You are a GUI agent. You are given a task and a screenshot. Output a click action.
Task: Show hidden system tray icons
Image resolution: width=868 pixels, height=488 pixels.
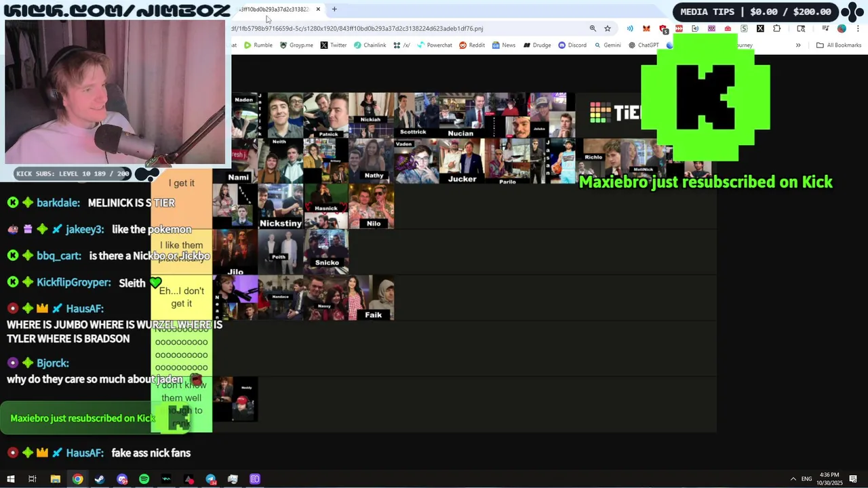(x=793, y=479)
